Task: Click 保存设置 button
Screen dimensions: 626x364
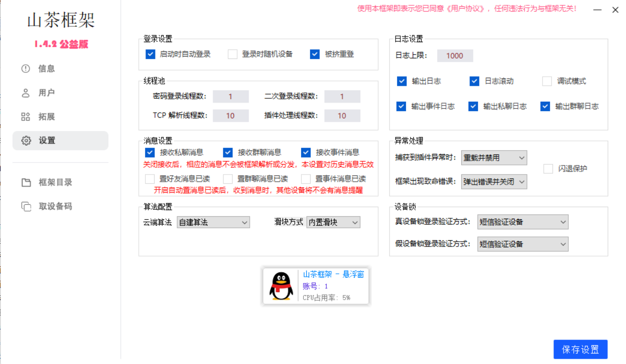Action: (x=580, y=350)
